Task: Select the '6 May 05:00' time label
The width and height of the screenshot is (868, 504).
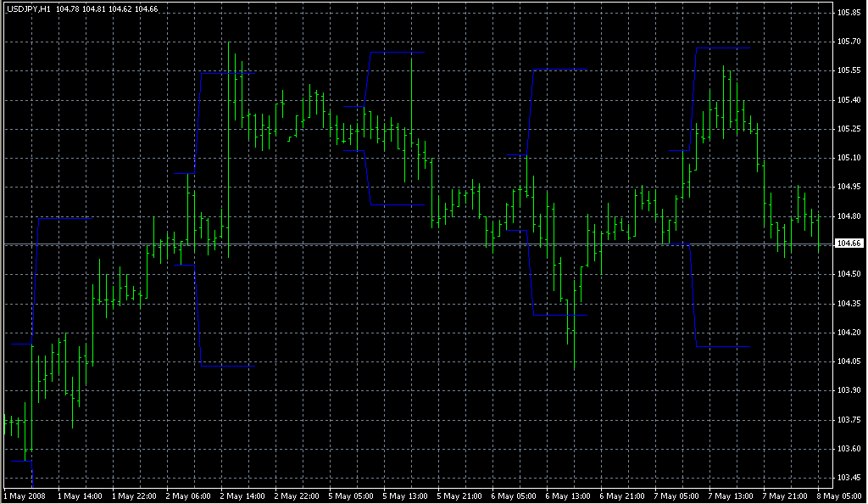Action: point(514,496)
